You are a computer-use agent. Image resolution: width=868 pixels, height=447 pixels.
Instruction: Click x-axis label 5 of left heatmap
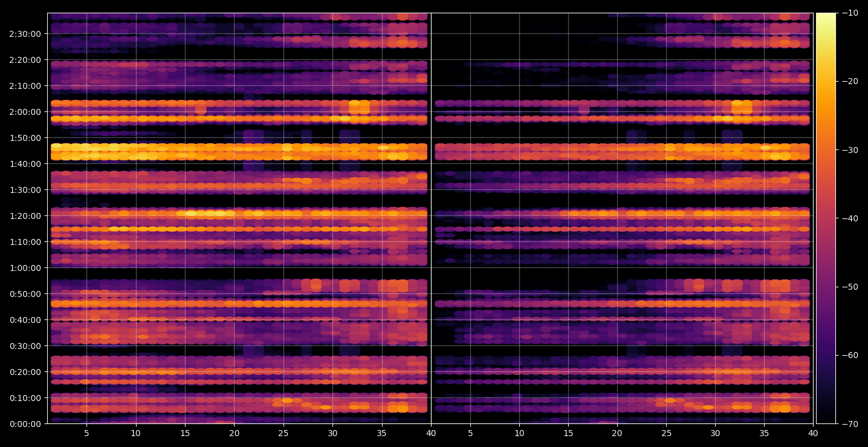pyautogui.click(x=86, y=433)
